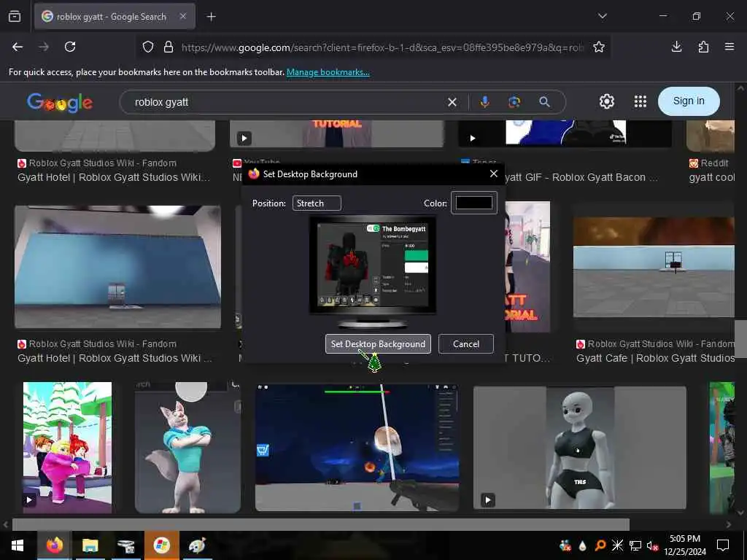Open Gyatt Hotel blue wall thumbnail
The width and height of the screenshot is (747, 560).
click(117, 267)
